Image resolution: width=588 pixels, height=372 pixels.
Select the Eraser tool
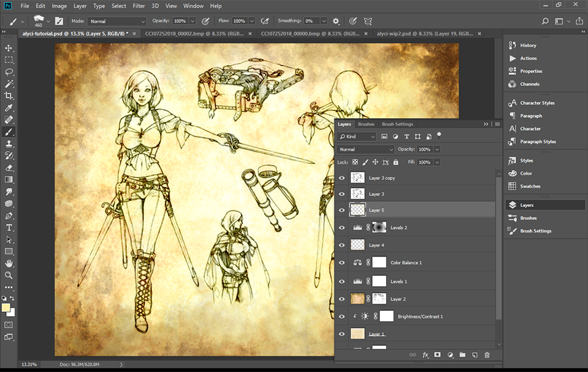[9, 168]
